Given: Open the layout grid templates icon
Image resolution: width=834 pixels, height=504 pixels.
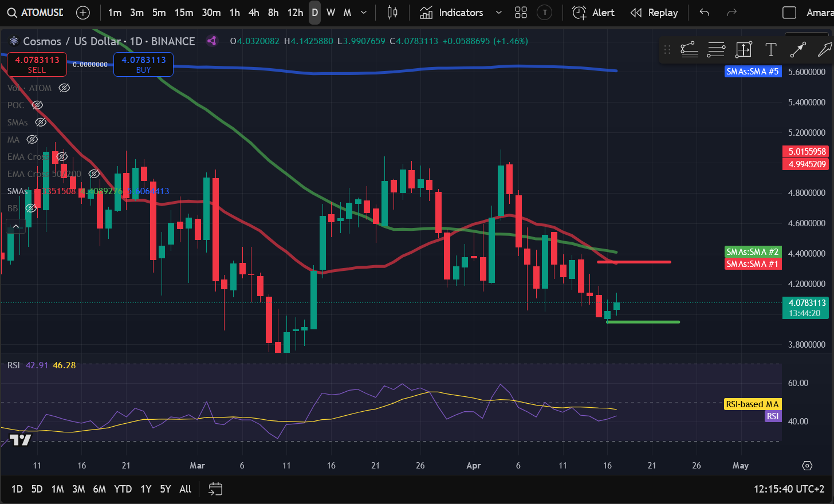Looking at the screenshot, I should tap(521, 13).
